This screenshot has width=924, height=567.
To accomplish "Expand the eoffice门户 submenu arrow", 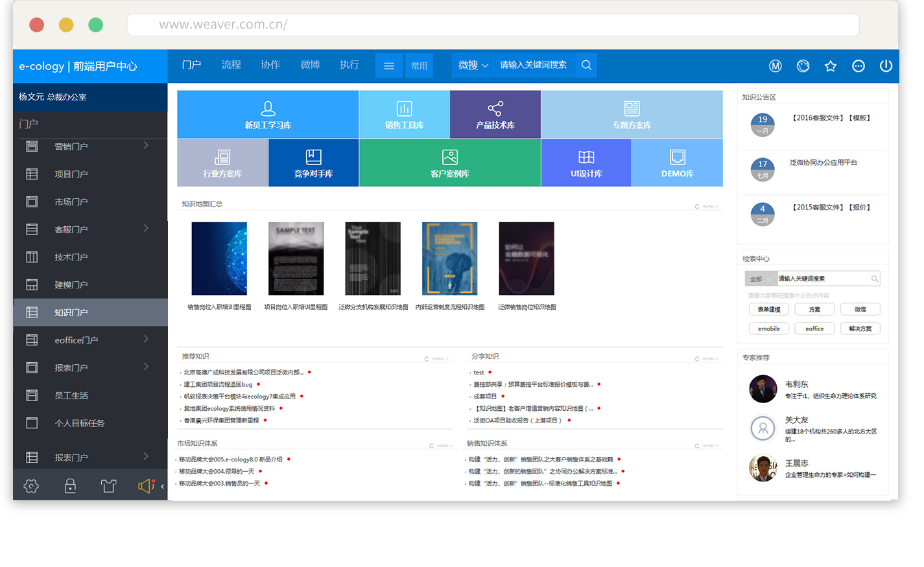I will tap(146, 339).
